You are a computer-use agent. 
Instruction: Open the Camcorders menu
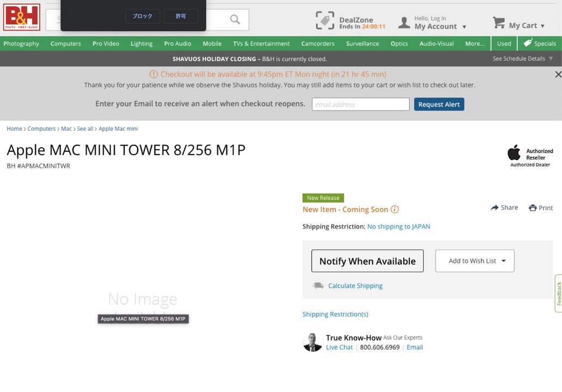(x=317, y=44)
